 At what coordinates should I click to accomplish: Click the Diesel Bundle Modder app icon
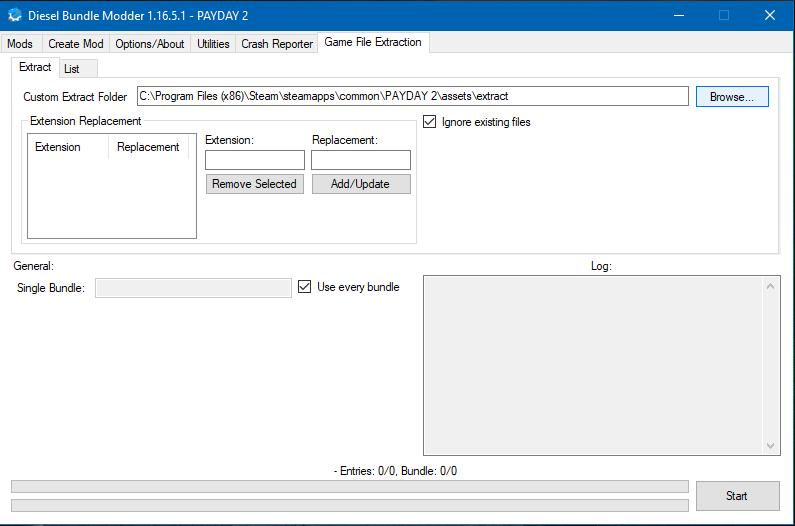click(15, 15)
